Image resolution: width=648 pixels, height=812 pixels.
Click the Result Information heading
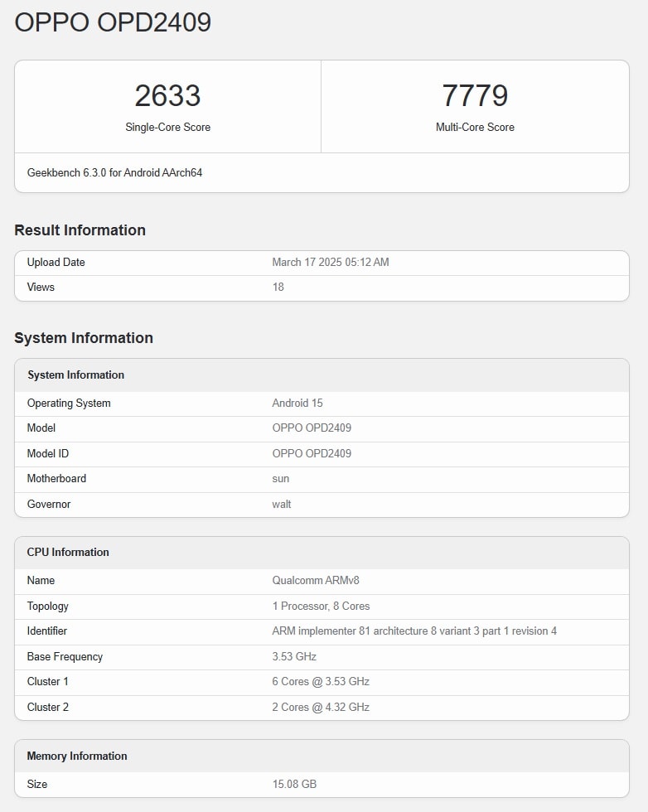tap(80, 230)
